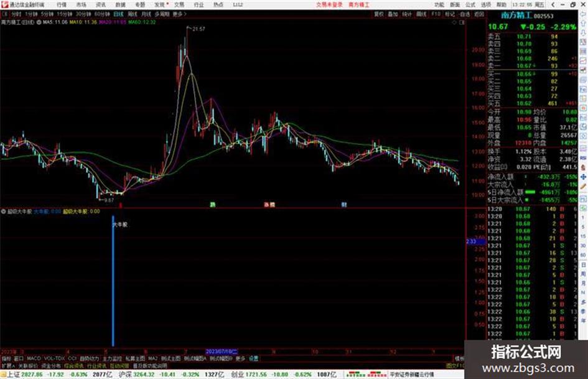This screenshot has width=588, height=379.
Task: Click the 画线 drawing button
Action: [x=421, y=14]
